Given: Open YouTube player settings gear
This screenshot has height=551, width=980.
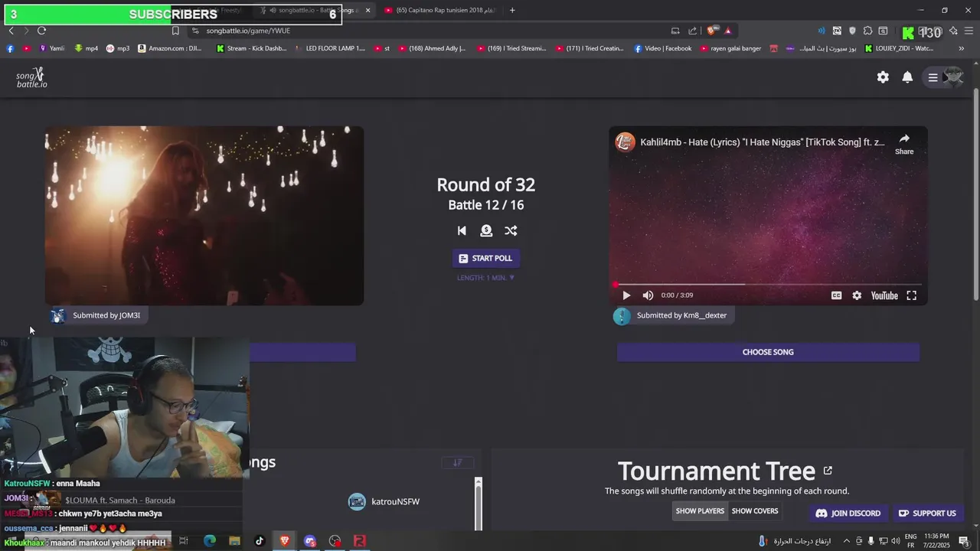Looking at the screenshot, I should (857, 295).
